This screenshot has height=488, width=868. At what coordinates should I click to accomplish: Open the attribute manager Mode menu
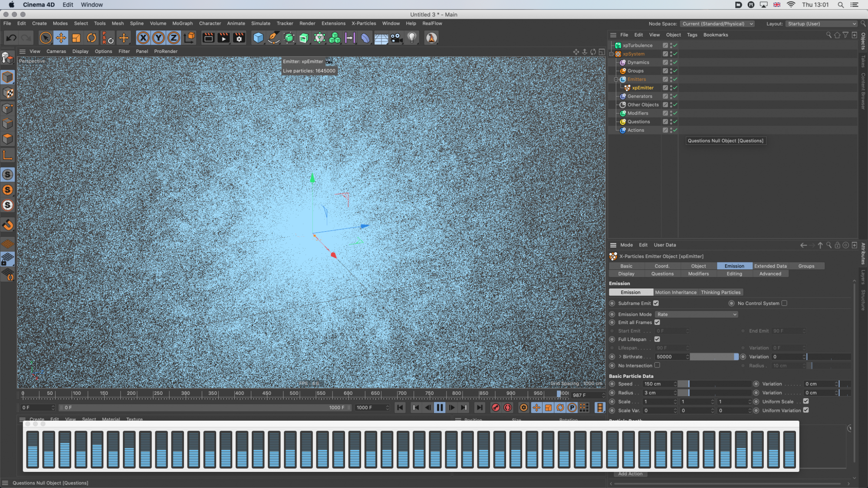click(x=626, y=245)
